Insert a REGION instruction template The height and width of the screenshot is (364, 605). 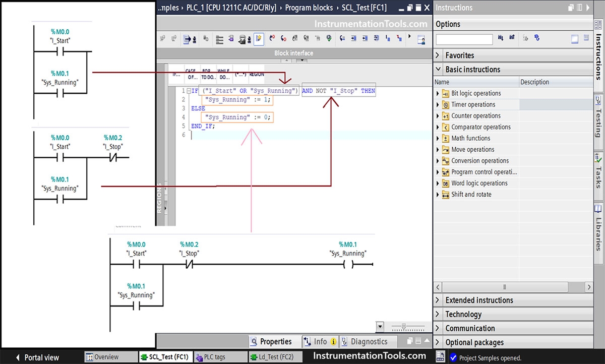(x=257, y=74)
